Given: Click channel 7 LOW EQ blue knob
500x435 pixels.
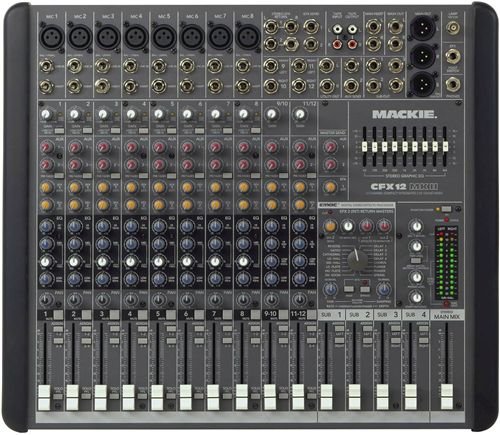Looking at the screenshot, I should pos(215,278).
